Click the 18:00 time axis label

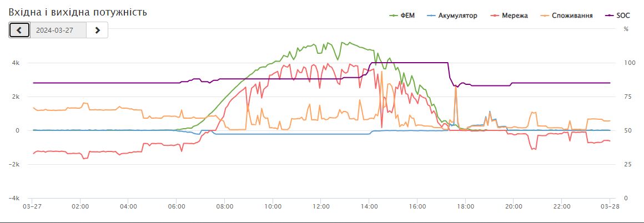pos(465,206)
